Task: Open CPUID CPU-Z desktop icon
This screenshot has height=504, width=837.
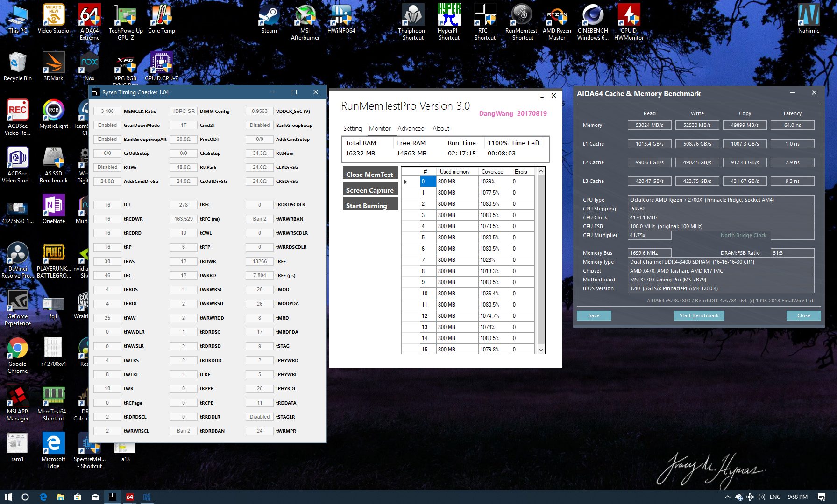Action: 161,66
